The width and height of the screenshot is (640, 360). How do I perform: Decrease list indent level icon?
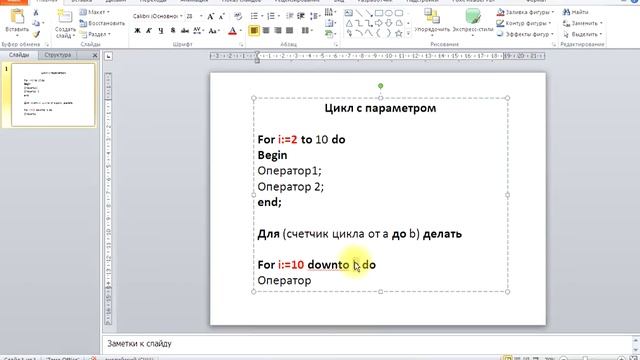[x=289, y=16]
